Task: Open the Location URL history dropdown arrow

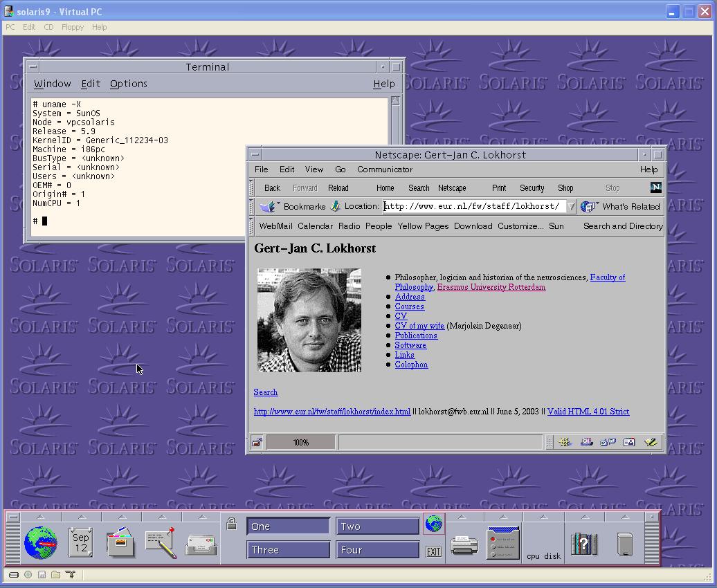Action: pos(571,207)
